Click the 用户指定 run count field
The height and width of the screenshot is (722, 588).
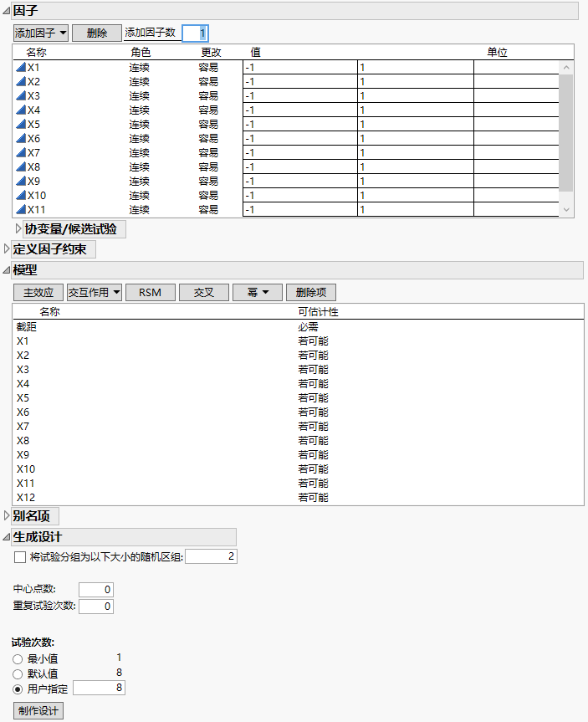coord(99,688)
